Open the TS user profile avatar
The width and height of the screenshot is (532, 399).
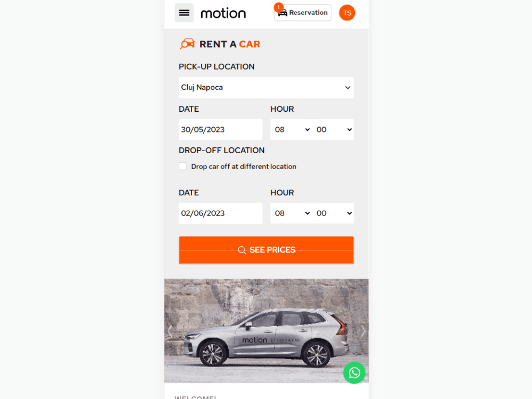coord(347,13)
